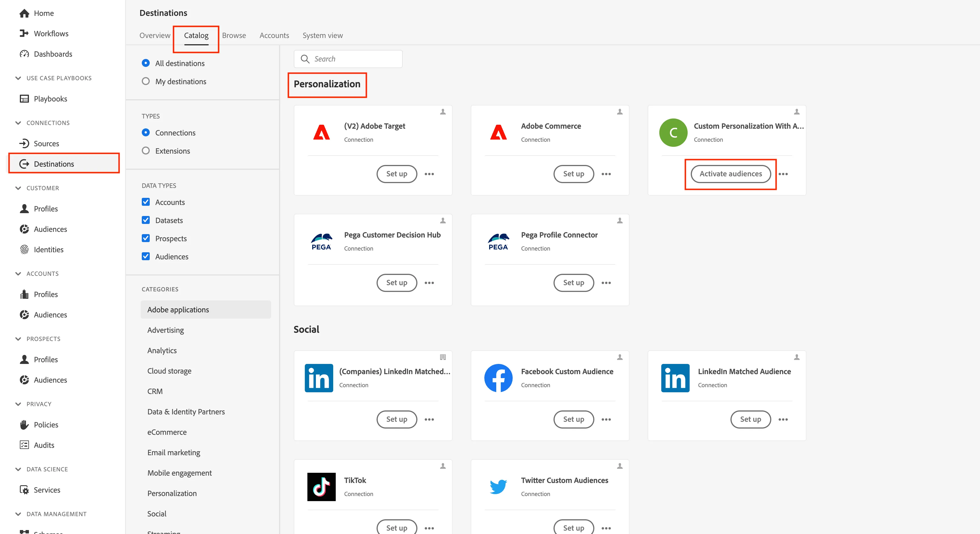Select Extensions type radio button
The image size is (980, 534).
(146, 151)
